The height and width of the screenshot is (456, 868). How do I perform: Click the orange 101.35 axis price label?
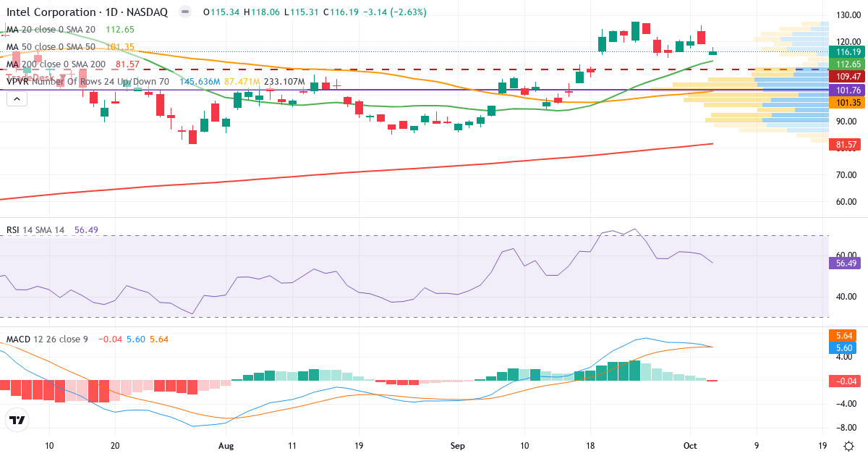[848, 103]
